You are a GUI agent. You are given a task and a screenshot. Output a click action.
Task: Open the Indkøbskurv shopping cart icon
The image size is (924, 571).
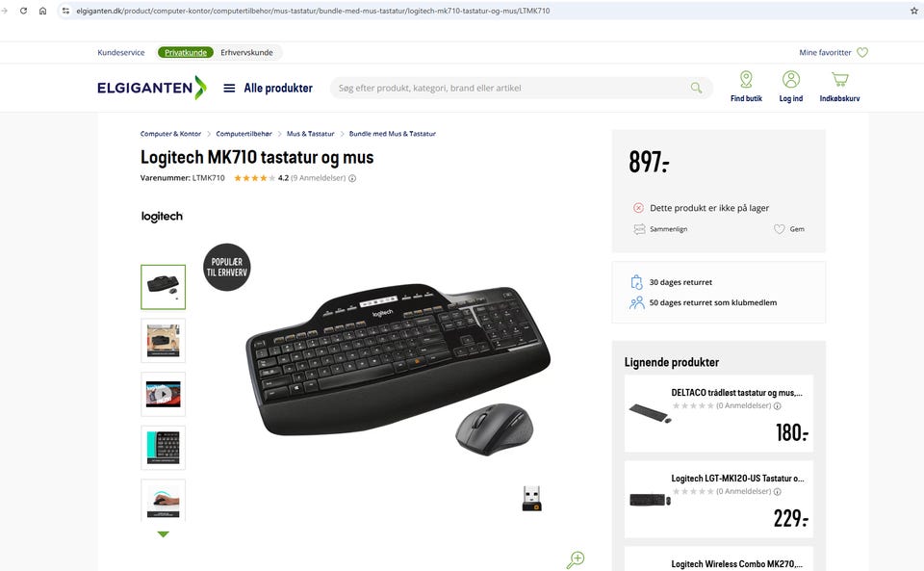[839, 79]
